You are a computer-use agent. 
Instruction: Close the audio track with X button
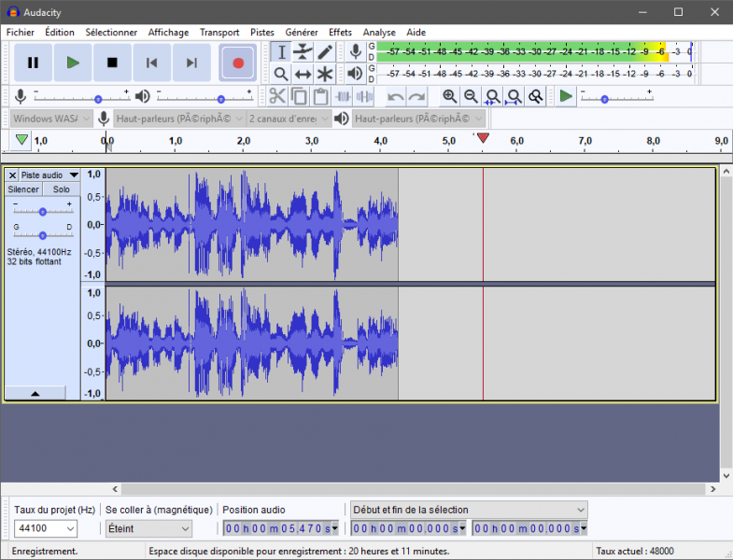(12, 175)
